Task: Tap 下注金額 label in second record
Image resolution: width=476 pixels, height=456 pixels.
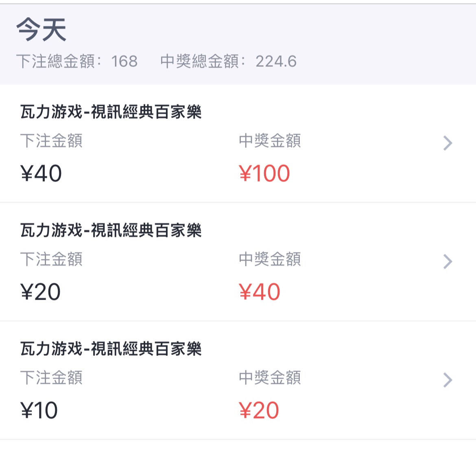Action: tap(51, 259)
